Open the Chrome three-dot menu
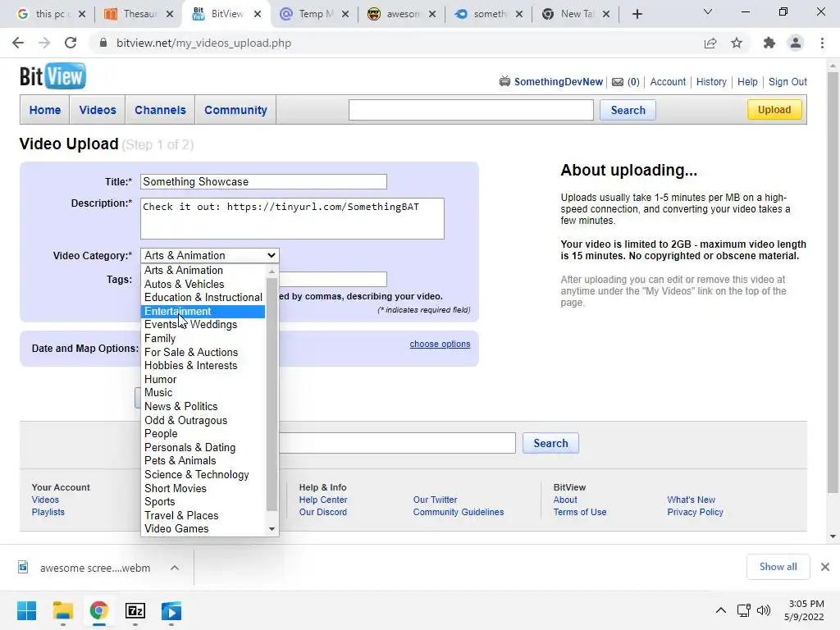This screenshot has height=630, width=840. (822, 43)
